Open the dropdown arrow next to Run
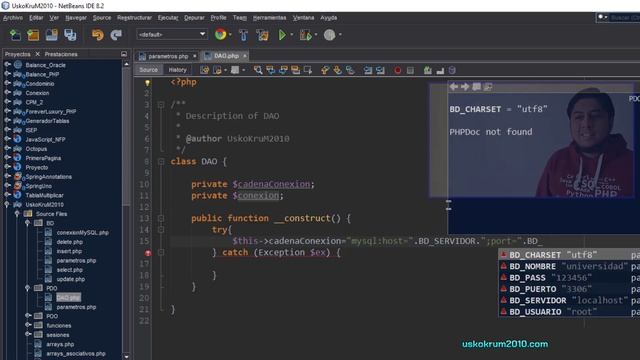The width and height of the screenshot is (640, 360). (291, 35)
